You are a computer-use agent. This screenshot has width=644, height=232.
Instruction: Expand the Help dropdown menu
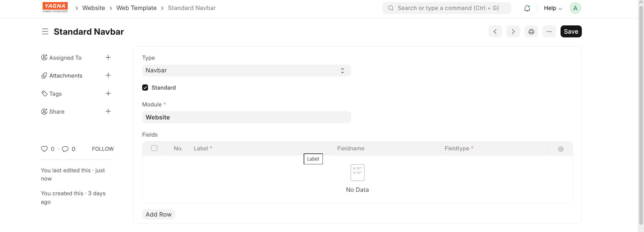tap(553, 8)
